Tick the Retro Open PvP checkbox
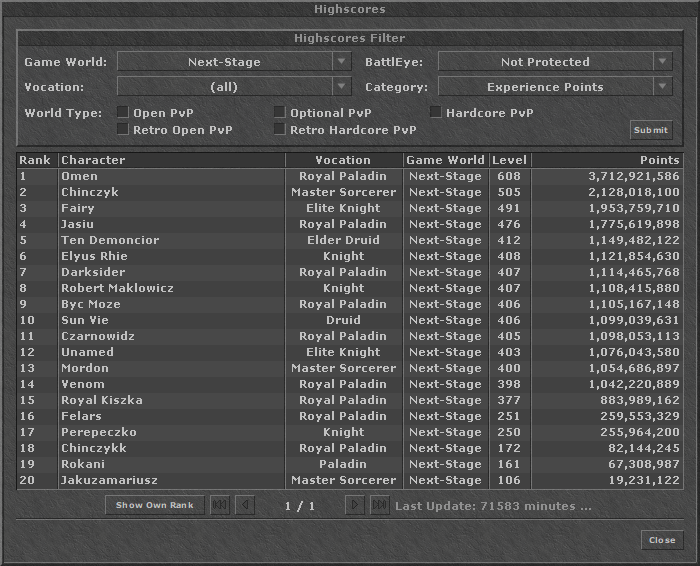This screenshot has height=566, width=700. coord(123,130)
